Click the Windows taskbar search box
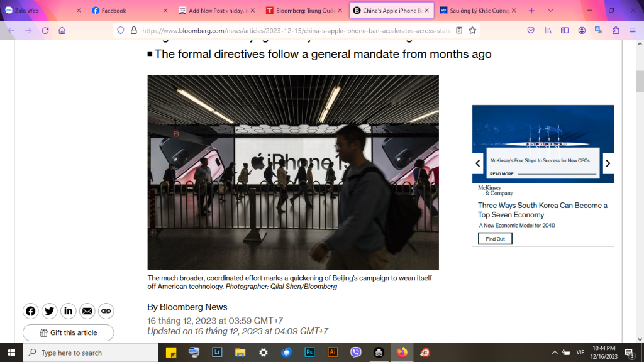This screenshot has width=644, height=362. click(91, 353)
